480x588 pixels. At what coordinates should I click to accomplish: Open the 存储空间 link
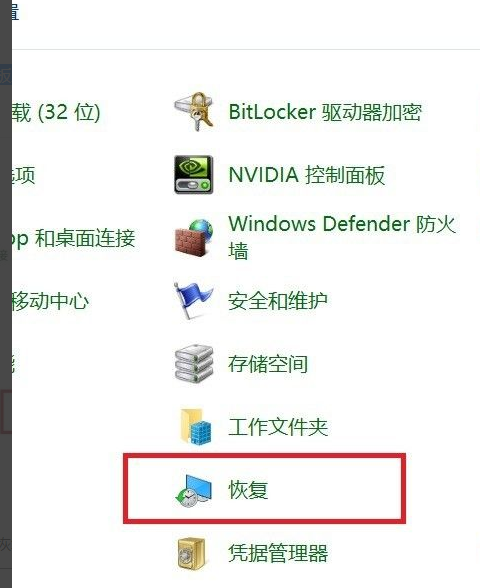pyautogui.click(x=268, y=364)
